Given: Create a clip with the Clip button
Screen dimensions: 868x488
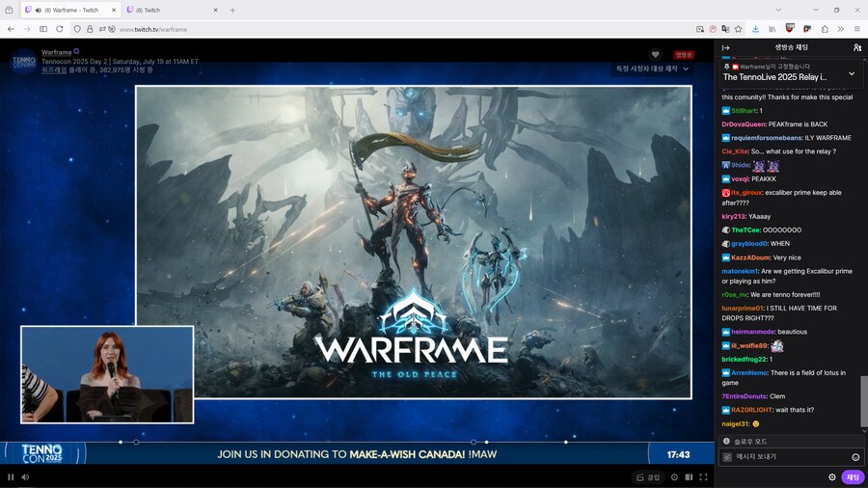Looking at the screenshot, I should pyautogui.click(x=648, y=477).
